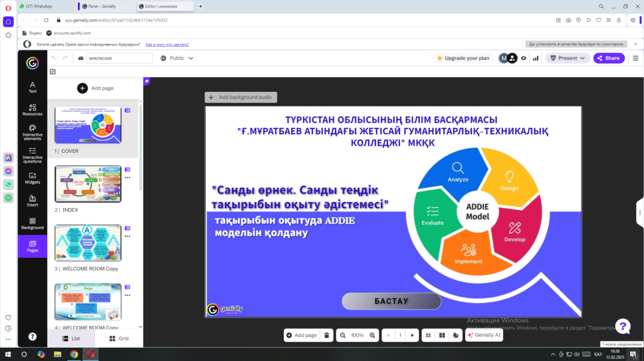Screen dimensions: 644x361
Task: Open options dots for INDEX page
Action: pyautogui.click(x=127, y=177)
